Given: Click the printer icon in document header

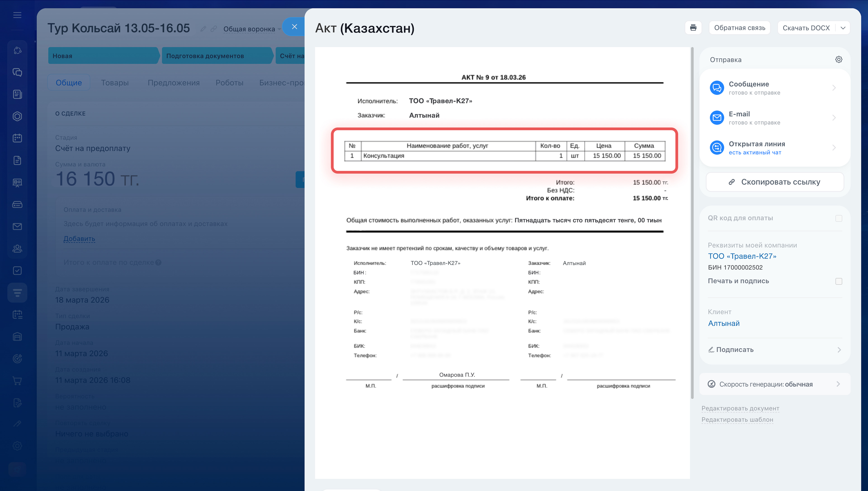Looking at the screenshot, I should click(x=693, y=28).
